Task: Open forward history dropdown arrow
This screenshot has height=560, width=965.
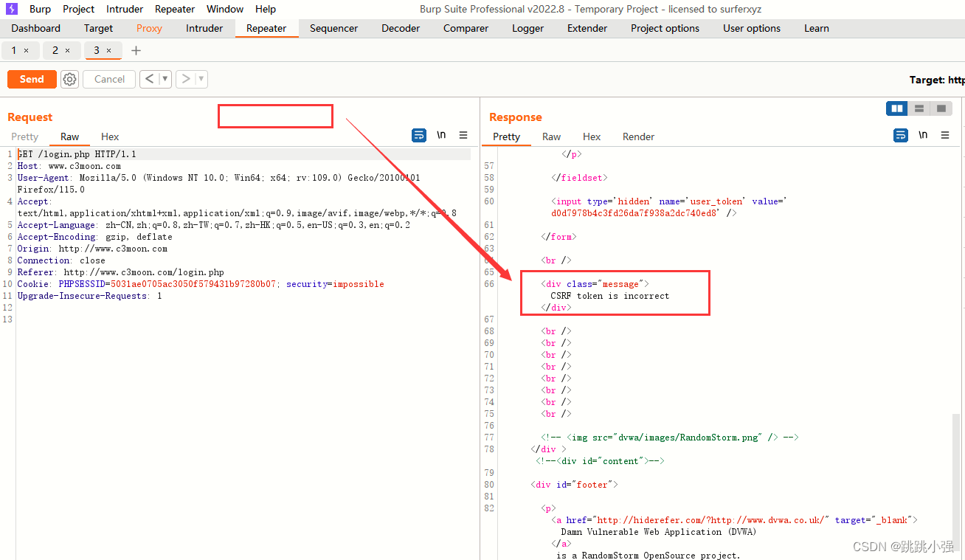Action: click(x=201, y=79)
